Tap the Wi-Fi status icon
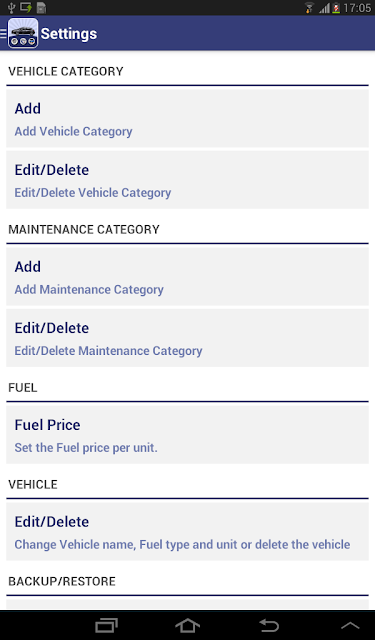 310,8
